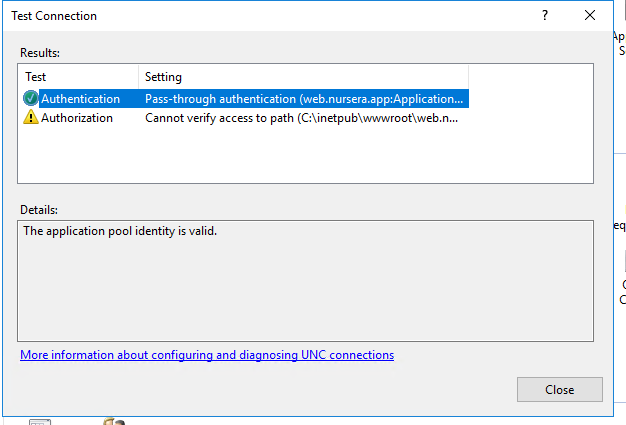Click the Cannot verify access setting text

(x=300, y=118)
